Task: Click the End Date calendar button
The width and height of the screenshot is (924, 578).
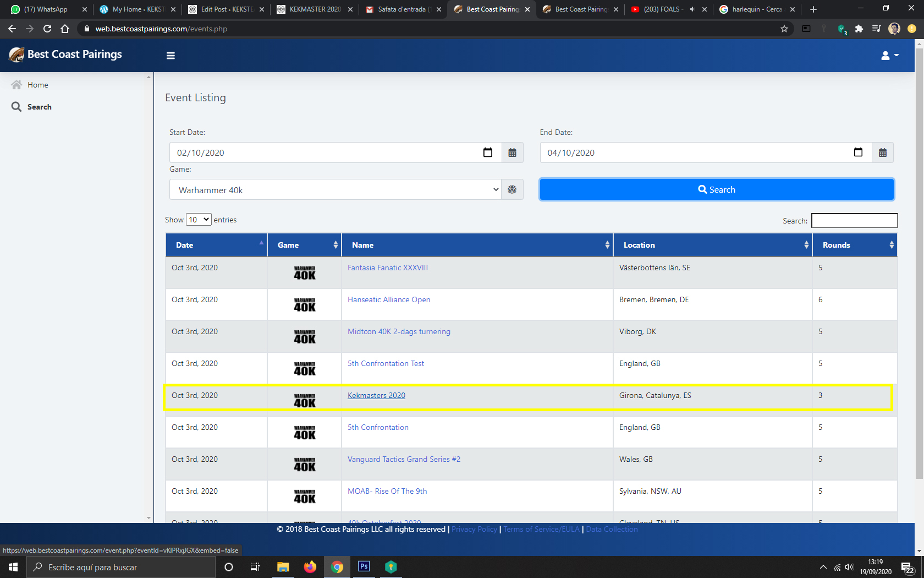Action: [882, 153]
